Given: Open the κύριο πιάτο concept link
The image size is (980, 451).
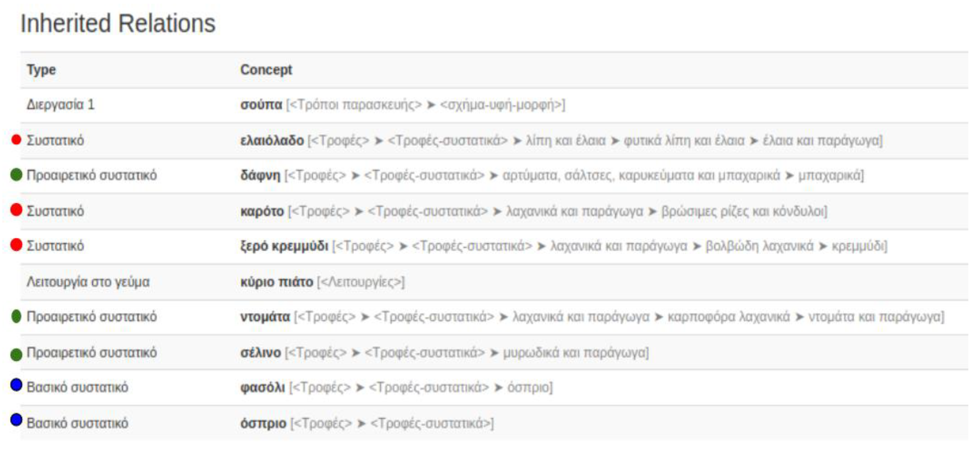Looking at the screenshot, I should point(277,282).
